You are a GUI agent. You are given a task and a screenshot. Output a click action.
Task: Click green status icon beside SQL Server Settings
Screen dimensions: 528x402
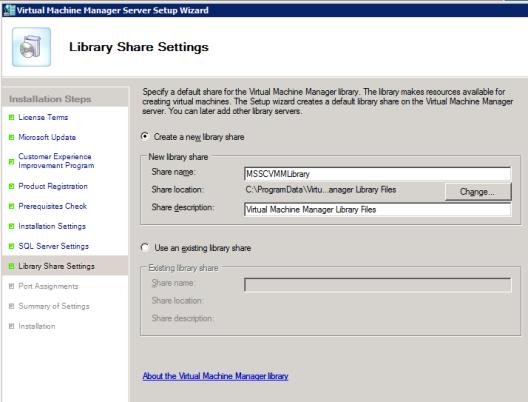(11, 246)
